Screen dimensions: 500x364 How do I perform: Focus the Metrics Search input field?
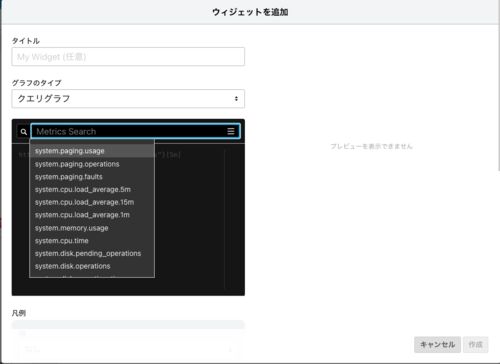click(x=135, y=131)
